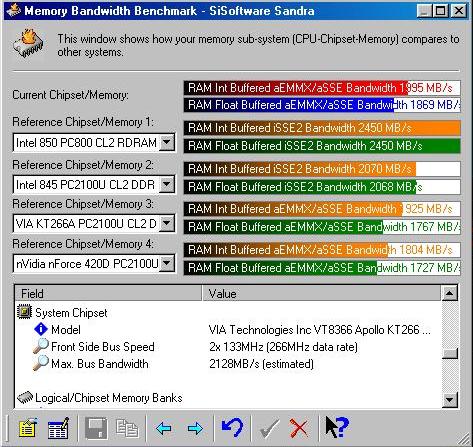Go back with the left blue arrow
Screen dimensions: 473x447
tap(164, 428)
